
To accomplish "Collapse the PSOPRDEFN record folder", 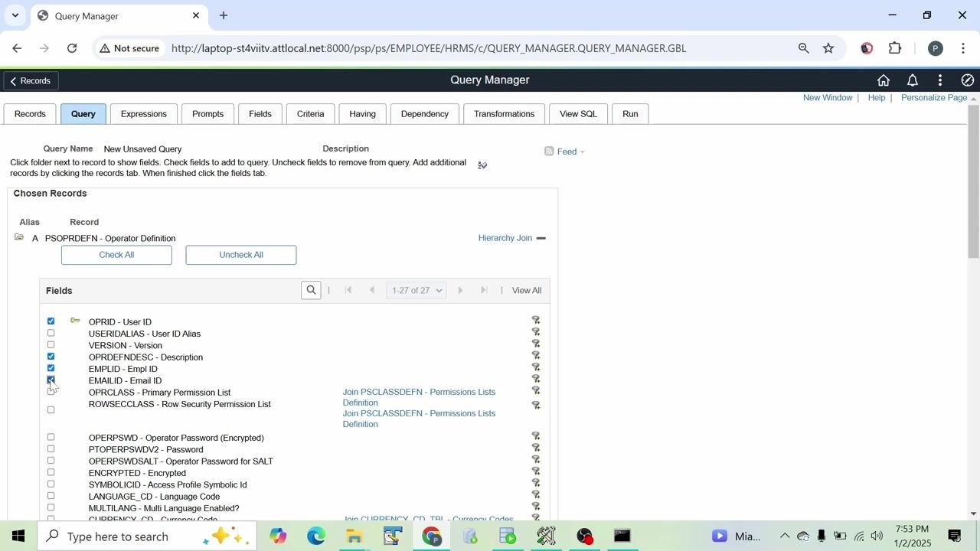I will (19, 237).
